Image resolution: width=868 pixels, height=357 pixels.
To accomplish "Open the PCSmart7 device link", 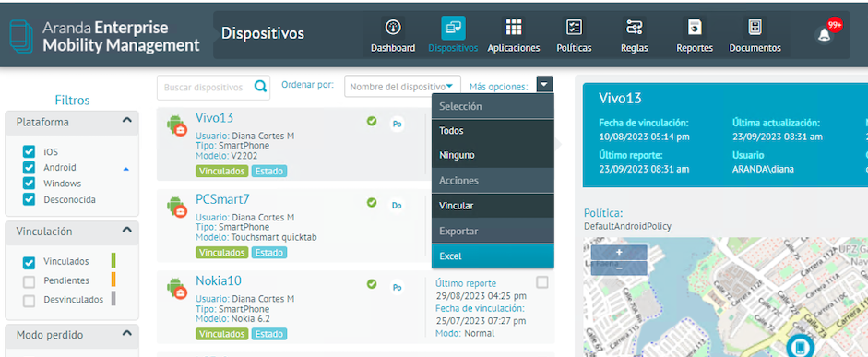I will (x=222, y=199).
